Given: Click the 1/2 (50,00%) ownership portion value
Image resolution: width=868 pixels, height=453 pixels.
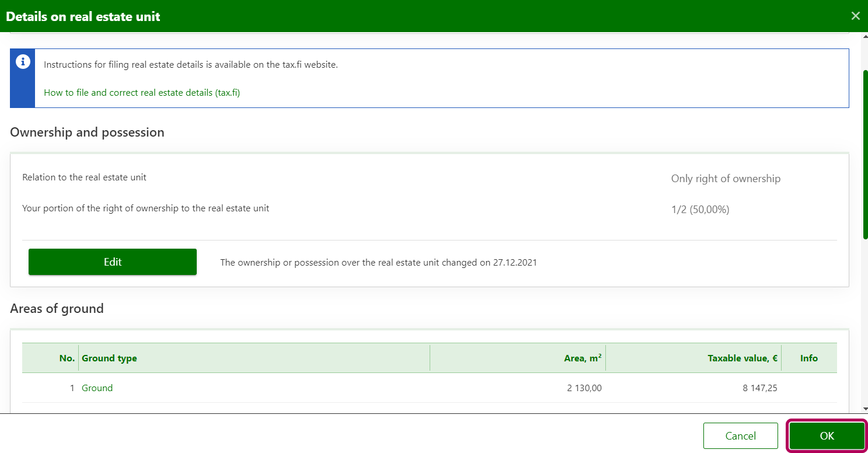Looking at the screenshot, I should tap(700, 210).
